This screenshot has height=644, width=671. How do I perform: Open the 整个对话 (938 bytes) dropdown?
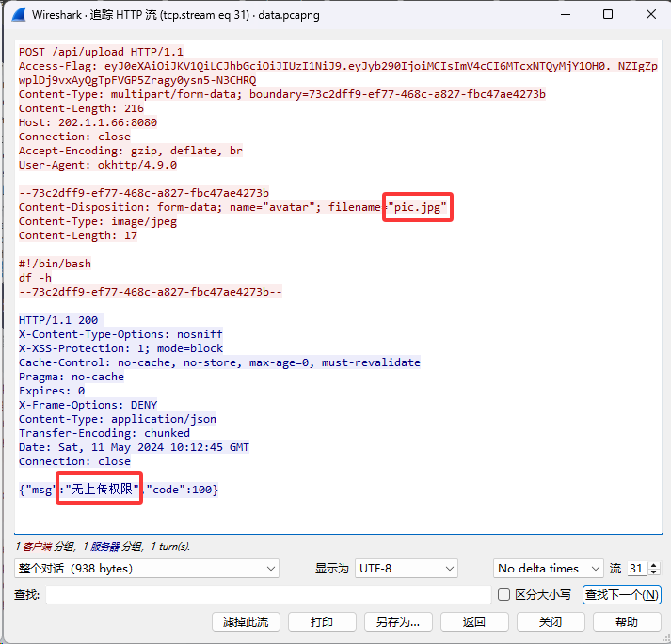click(x=147, y=569)
